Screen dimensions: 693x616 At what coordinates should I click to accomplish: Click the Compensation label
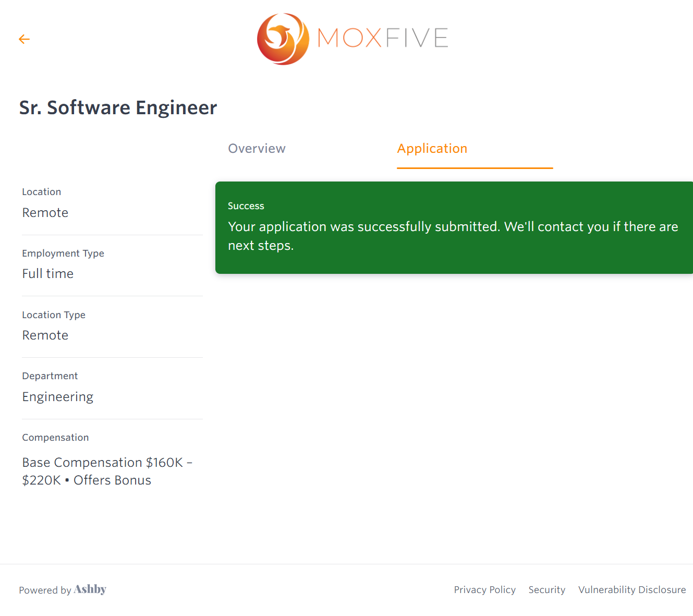tap(55, 438)
